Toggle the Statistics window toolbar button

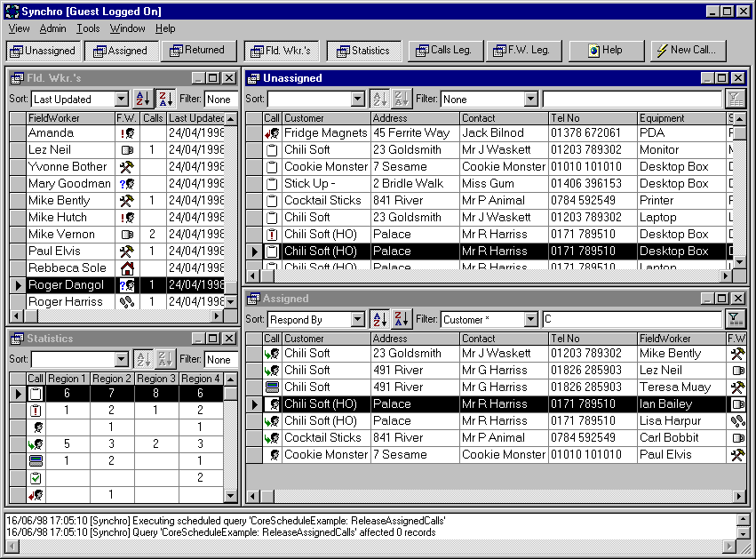point(362,51)
